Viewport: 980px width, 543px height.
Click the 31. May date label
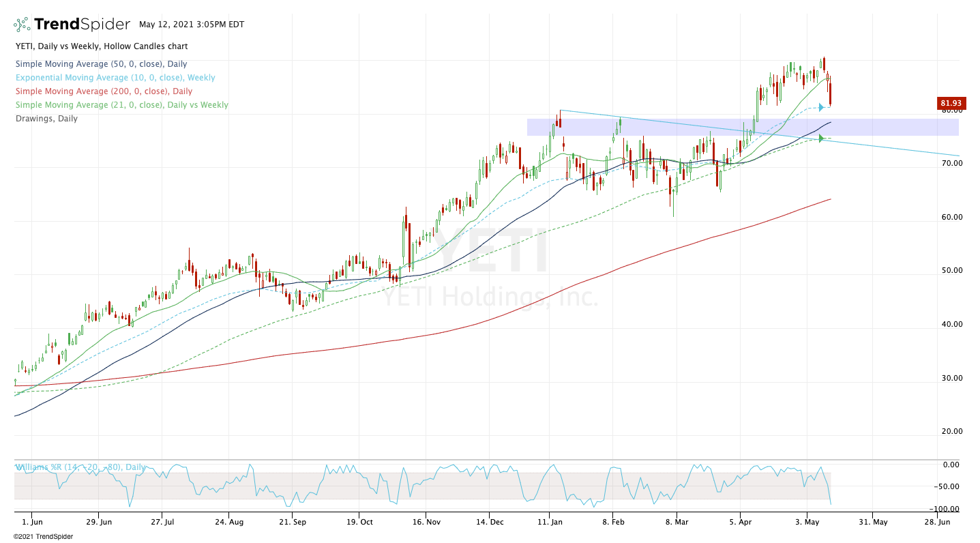coord(872,523)
